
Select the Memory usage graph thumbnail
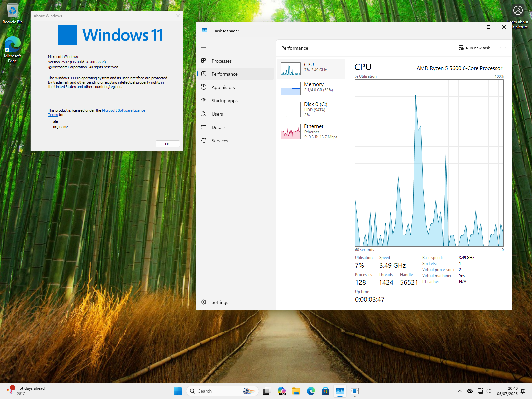[291, 89]
